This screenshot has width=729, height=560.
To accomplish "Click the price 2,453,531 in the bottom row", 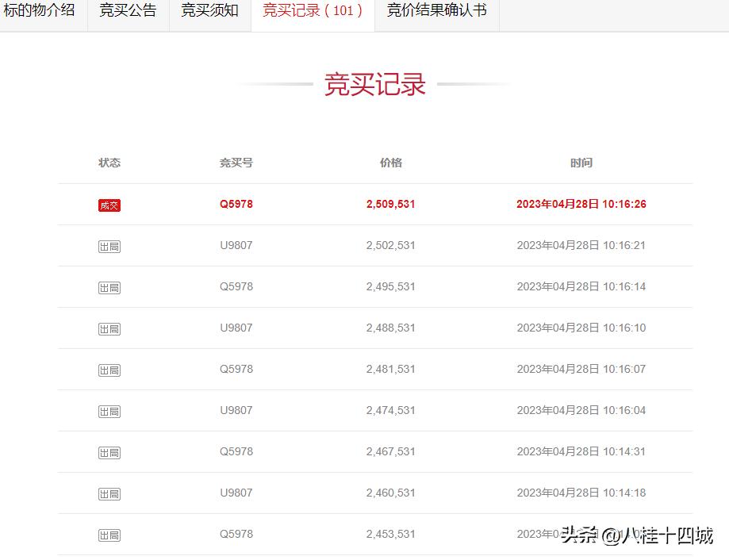I will 390,535.
